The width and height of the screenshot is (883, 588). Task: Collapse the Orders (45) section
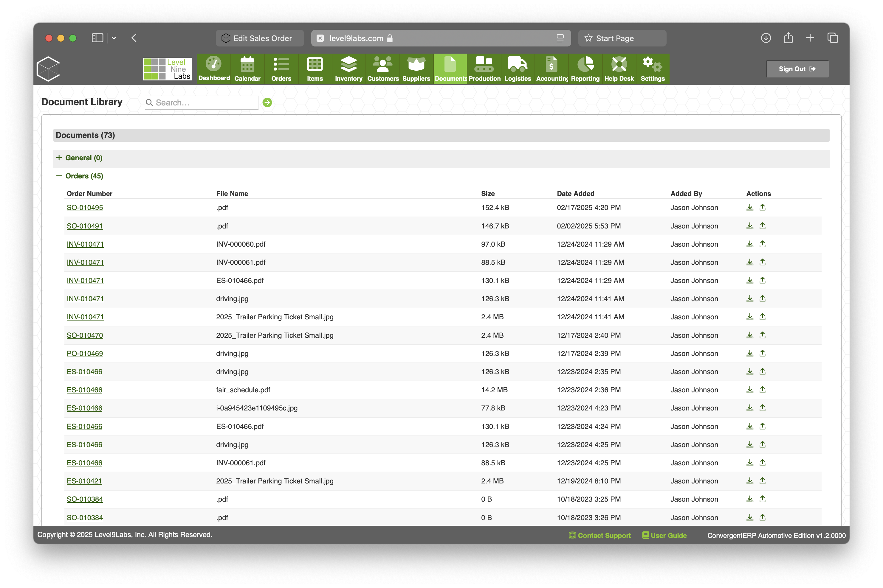pyautogui.click(x=79, y=176)
